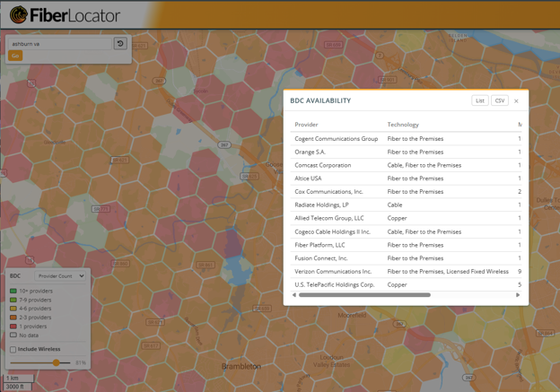The image size is (560, 392).
Task: Click the red 1 providers legend swatch
Action: pos(13,327)
